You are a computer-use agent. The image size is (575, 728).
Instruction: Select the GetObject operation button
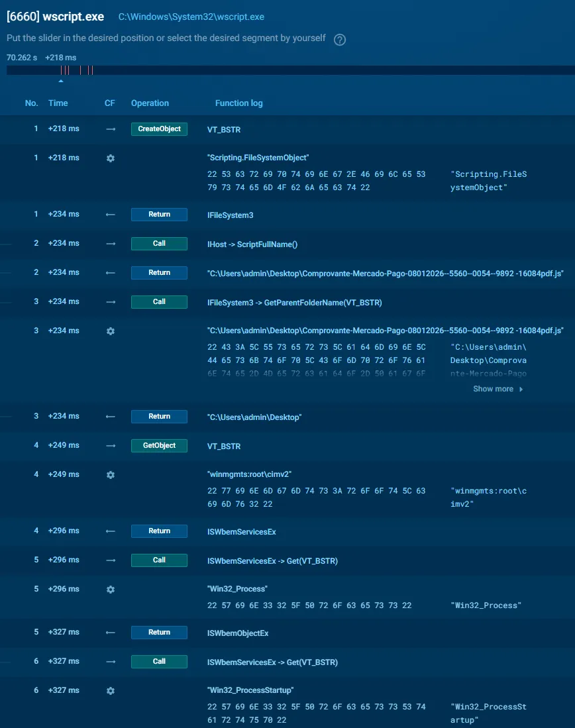159,446
